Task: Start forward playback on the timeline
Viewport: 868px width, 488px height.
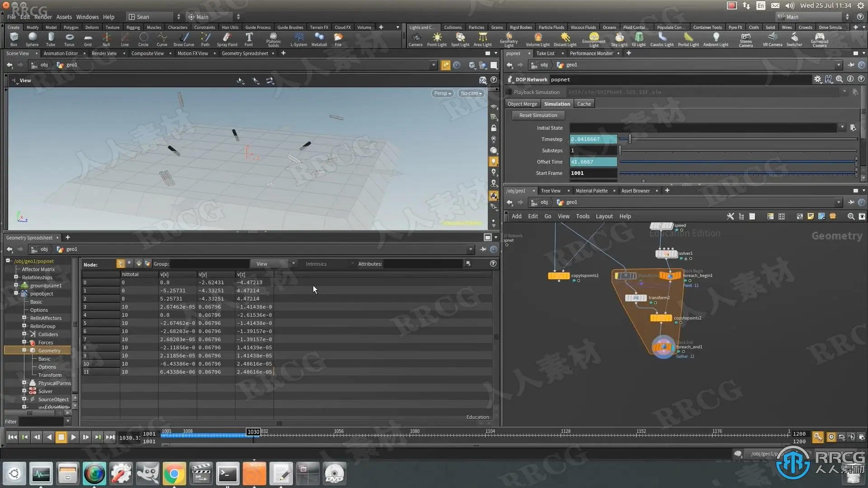Action: click(x=73, y=437)
